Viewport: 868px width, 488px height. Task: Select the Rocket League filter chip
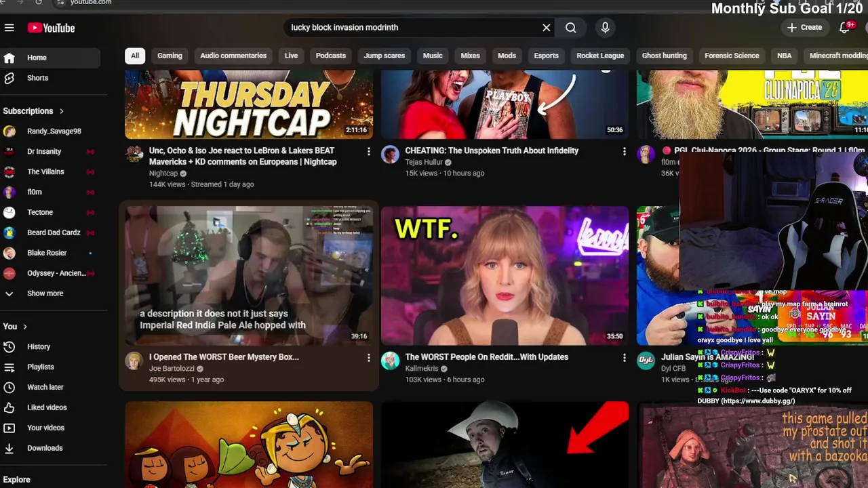pos(600,56)
